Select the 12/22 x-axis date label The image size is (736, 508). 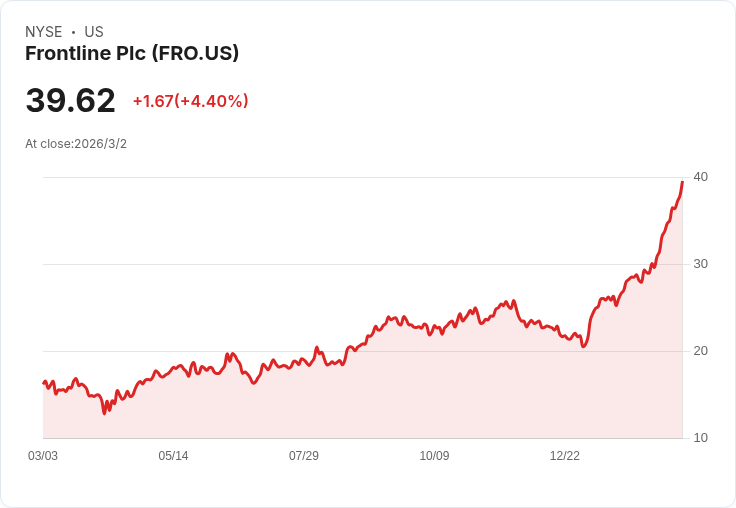tap(565, 456)
